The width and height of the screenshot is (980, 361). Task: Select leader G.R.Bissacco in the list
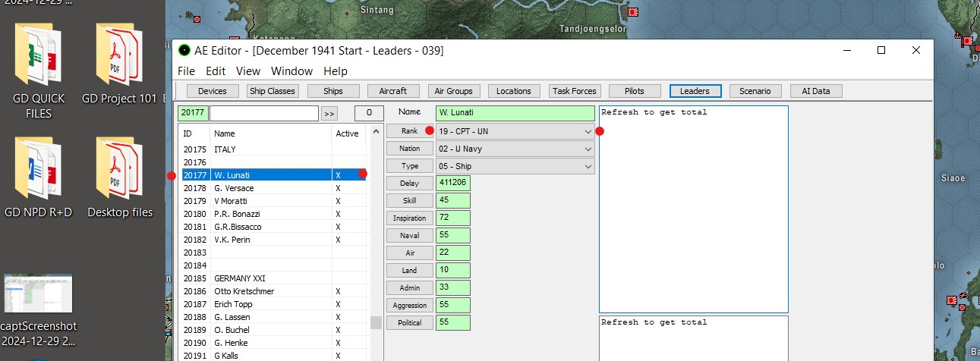click(273, 227)
